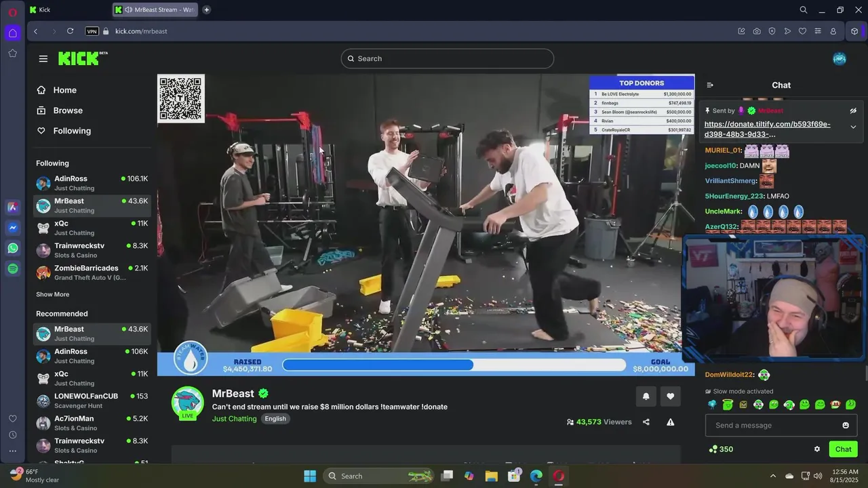Click the address bar kick.com/mrbeast
The width and height of the screenshot is (868, 488).
[x=141, y=31]
